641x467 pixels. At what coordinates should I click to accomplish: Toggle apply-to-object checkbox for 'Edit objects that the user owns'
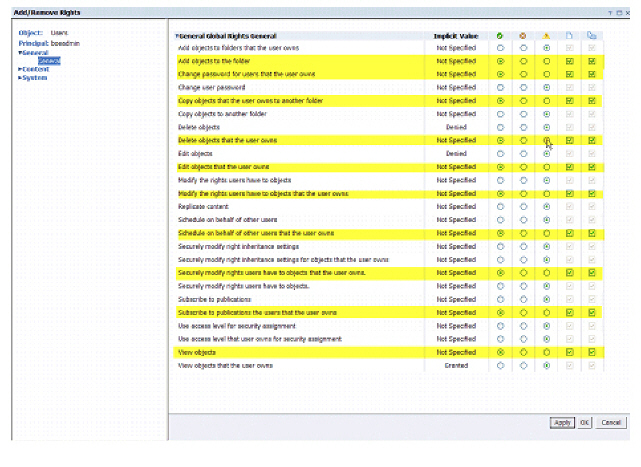[569, 167]
